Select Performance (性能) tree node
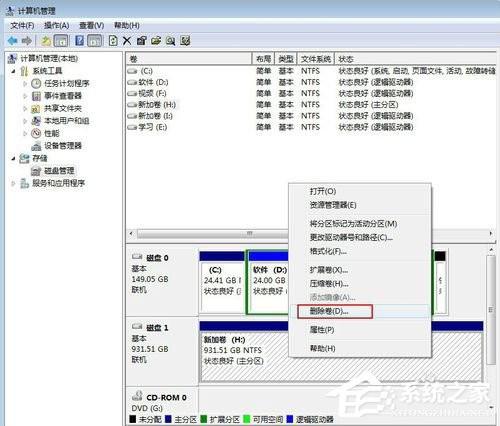Viewport: 500px width, 426px height. point(52,133)
